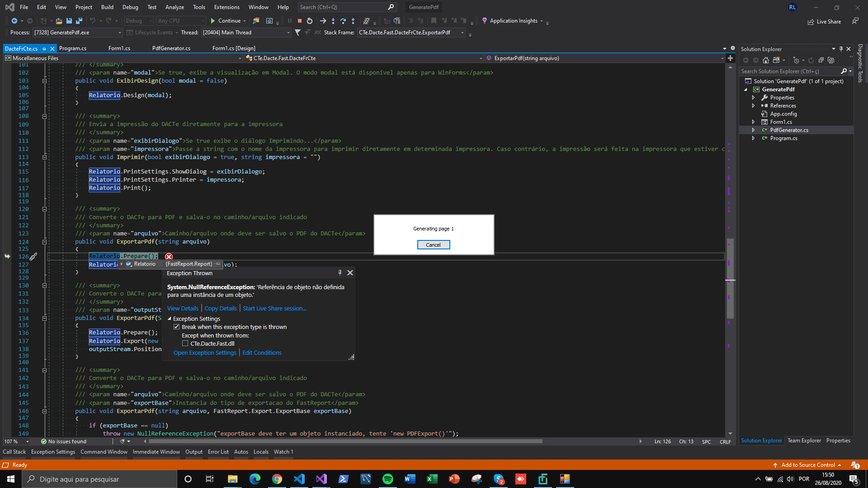Open the Stack Frame dropdown
This screenshot has height=488, width=868.
(x=462, y=33)
